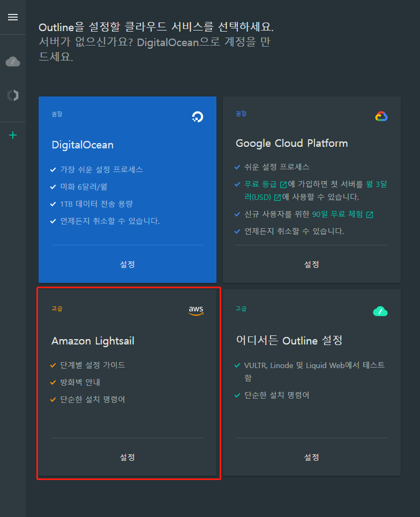Open the 무료 등급 link
420x517 pixels.
[260, 184]
